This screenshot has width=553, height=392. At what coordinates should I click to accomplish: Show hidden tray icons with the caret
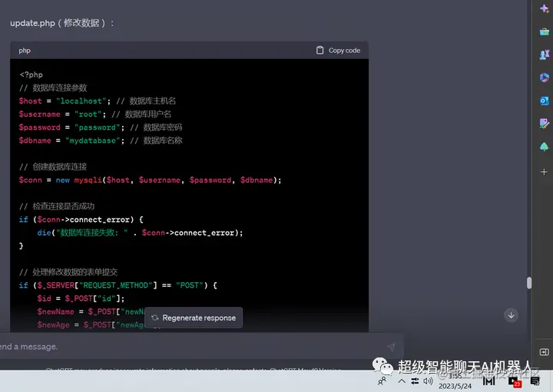402,381
